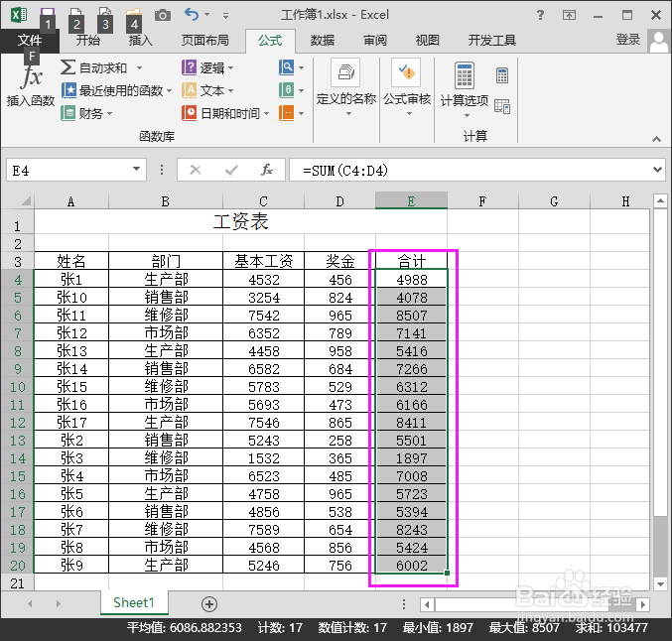Click the formula bar Enter checkmark icon
The width and height of the screenshot is (672, 641).
231,170
